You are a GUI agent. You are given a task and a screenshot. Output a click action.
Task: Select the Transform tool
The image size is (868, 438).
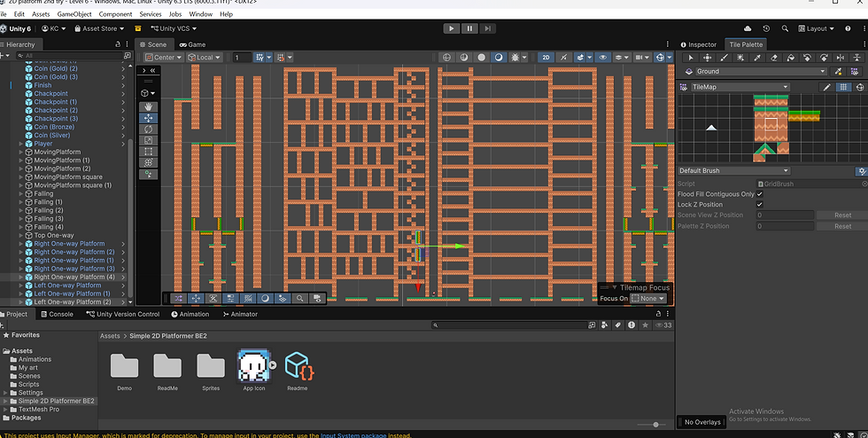coord(149,162)
